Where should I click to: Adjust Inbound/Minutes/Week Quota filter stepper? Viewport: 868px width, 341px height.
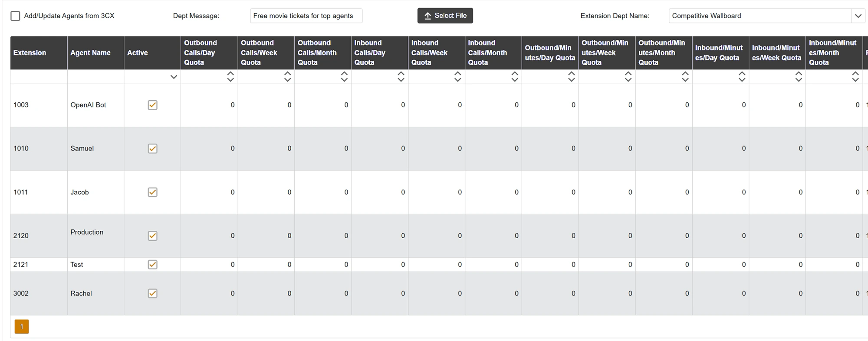click(799, 77)
